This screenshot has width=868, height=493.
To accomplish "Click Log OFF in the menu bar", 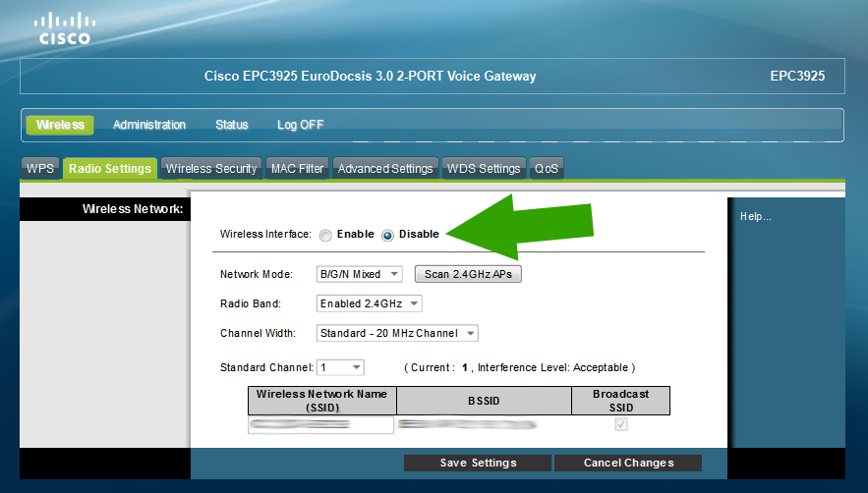I will point(300,125).
